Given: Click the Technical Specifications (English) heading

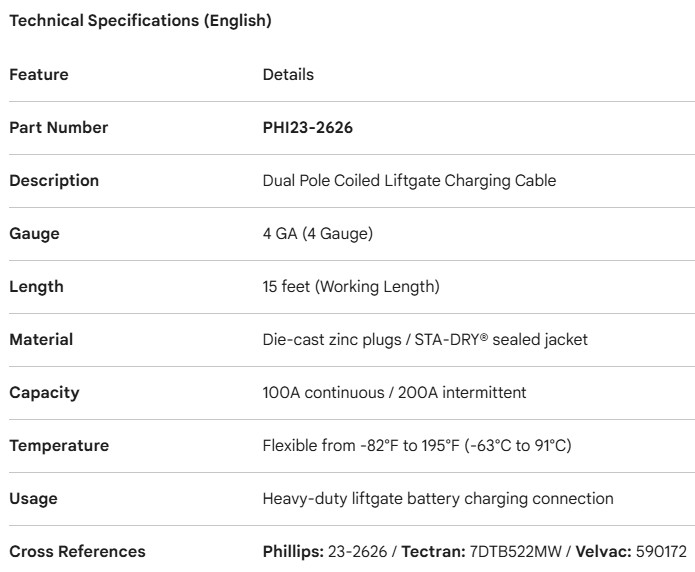Looking at the screenshot, I should [x=140, y=21].
